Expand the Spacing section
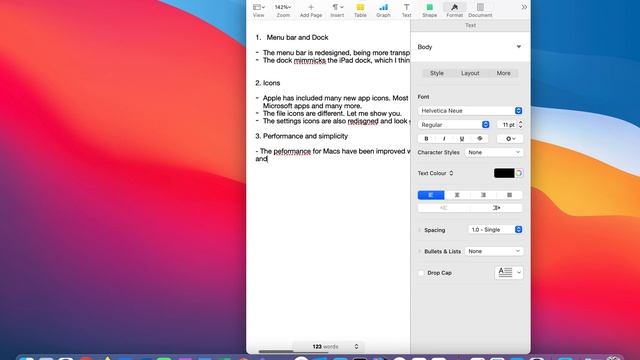Viewport: 640px width, 360px height. (420, 230)
